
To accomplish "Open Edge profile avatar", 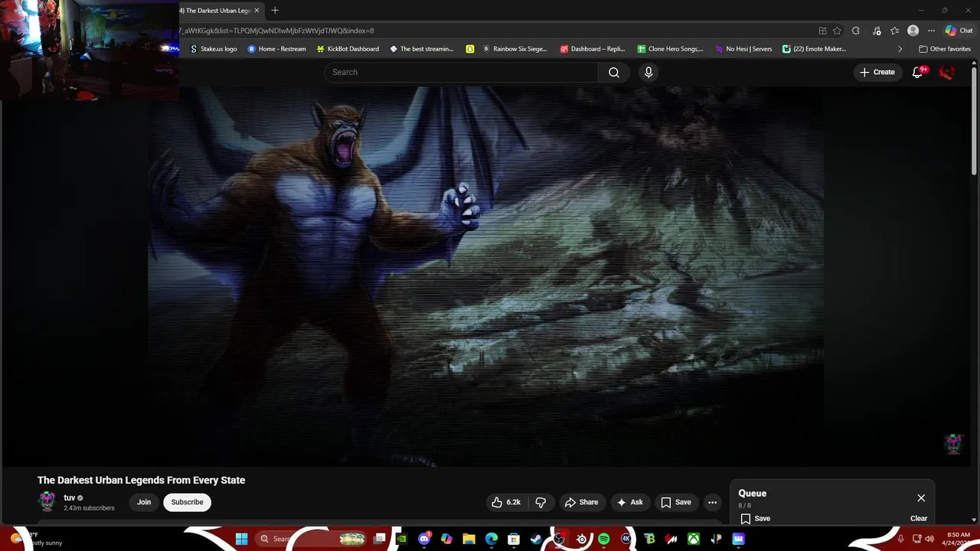I will 913,31.
